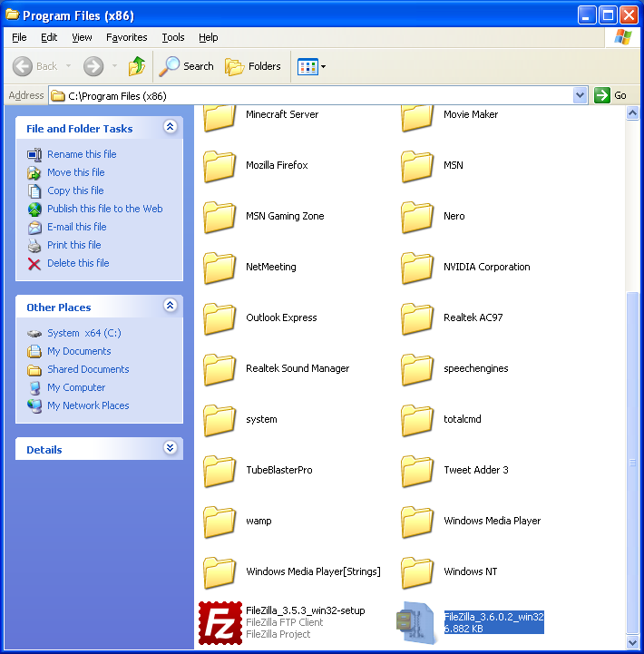Select the NVIDIA Corporation folder icon
The image size is (644, 654).
(x=417, y=268)
